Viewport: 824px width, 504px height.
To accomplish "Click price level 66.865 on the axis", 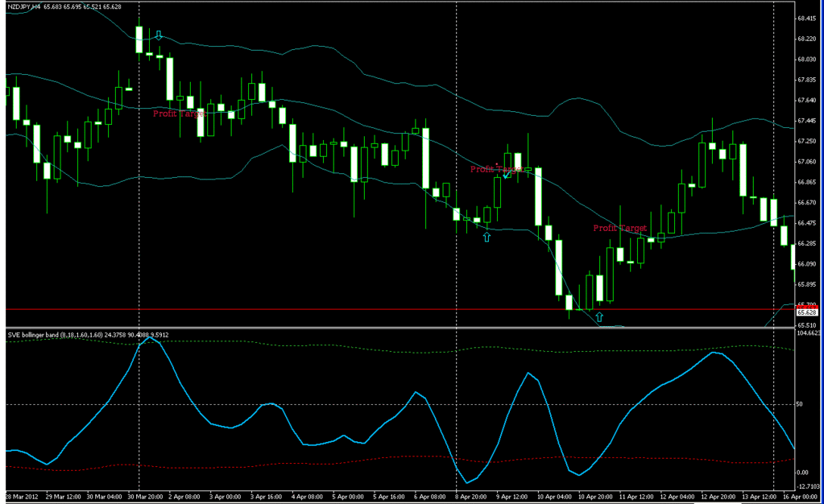I will coord(806,182).
